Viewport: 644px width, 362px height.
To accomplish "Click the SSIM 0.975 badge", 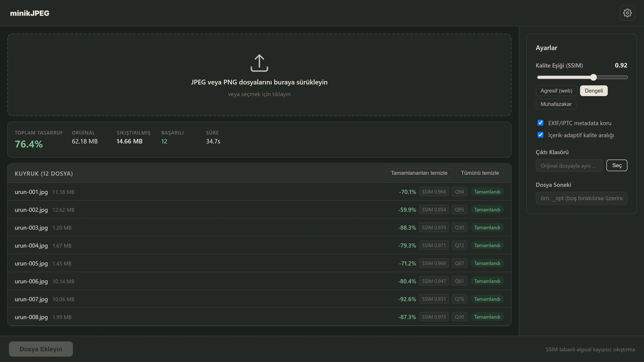I will 434,317.
